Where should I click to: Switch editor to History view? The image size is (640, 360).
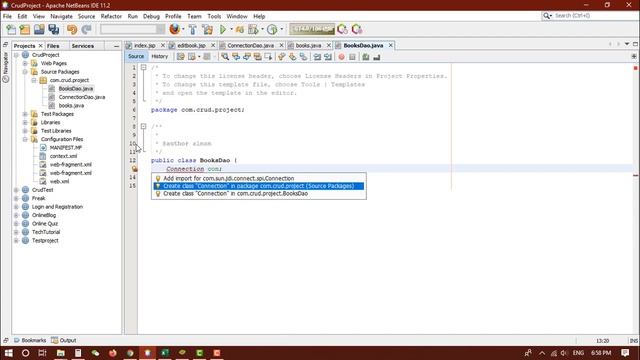click(x=160, y=56)
